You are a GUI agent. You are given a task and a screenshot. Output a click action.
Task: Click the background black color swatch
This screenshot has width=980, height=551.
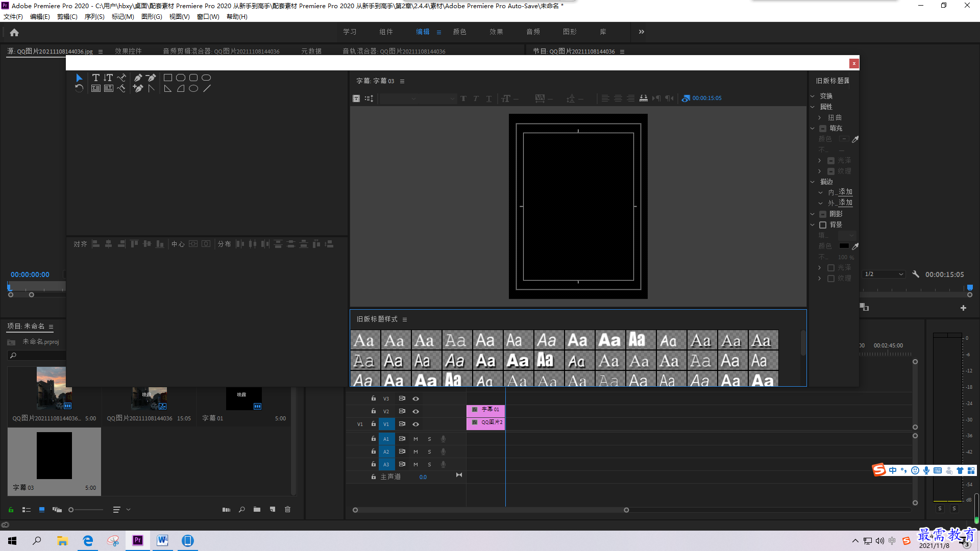click(844, 246)
